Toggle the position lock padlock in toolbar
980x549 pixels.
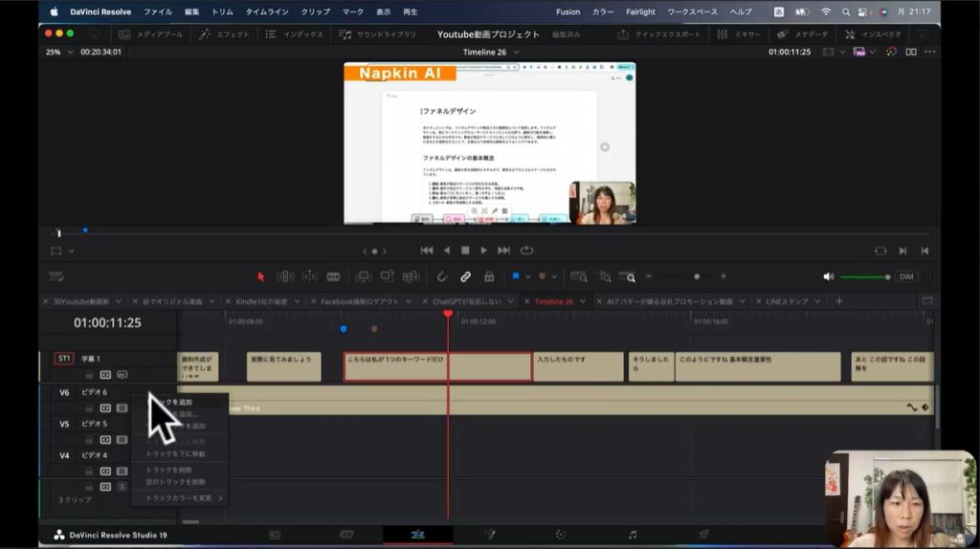tap(489, 276)
